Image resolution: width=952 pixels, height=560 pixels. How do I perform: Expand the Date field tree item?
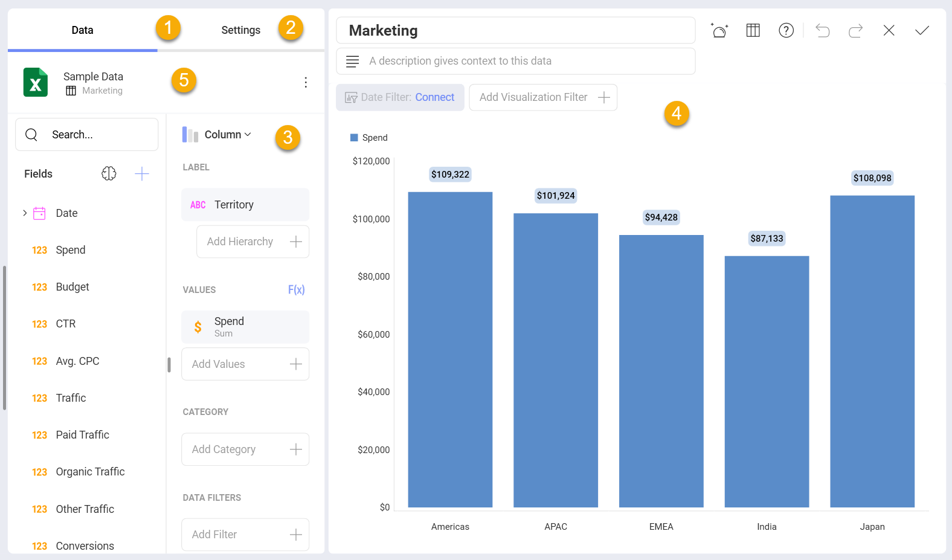coord(25,213)
